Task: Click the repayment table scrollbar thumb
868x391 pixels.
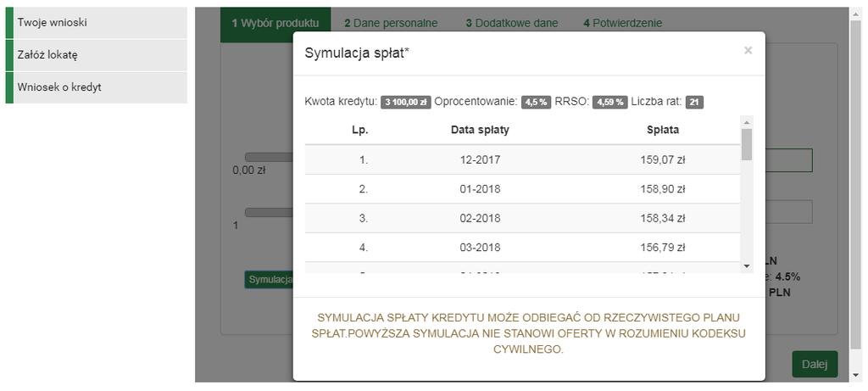Action: coord(746,144)
